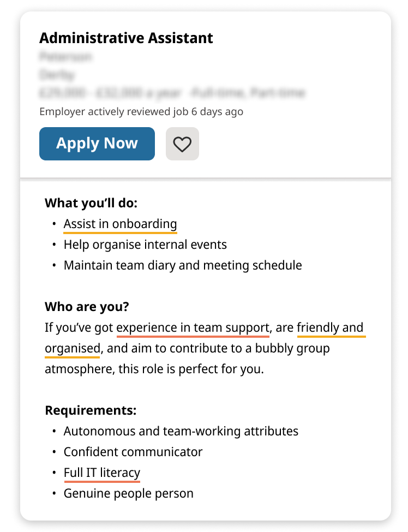Viewport: 408px width, 532px height.
Task: Select the Administrative Assistant job title
Action: tap(125, 38)
